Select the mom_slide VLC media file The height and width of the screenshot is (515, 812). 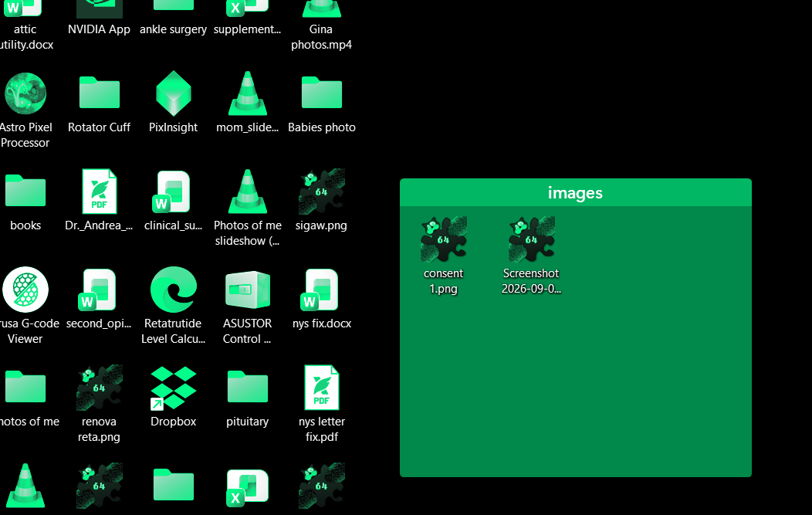point(248,103)
